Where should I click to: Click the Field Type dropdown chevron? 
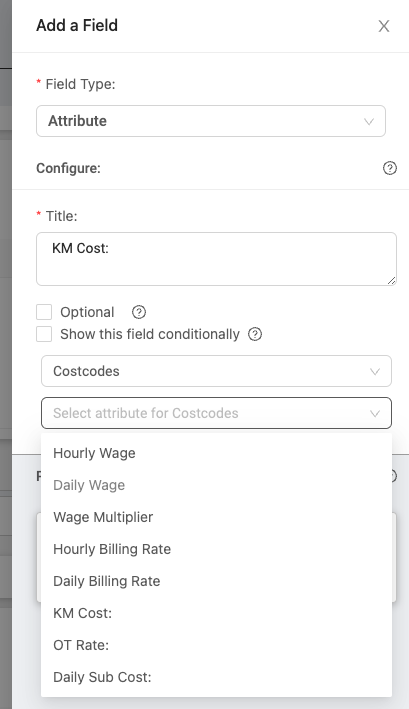(x=369, y=121)
